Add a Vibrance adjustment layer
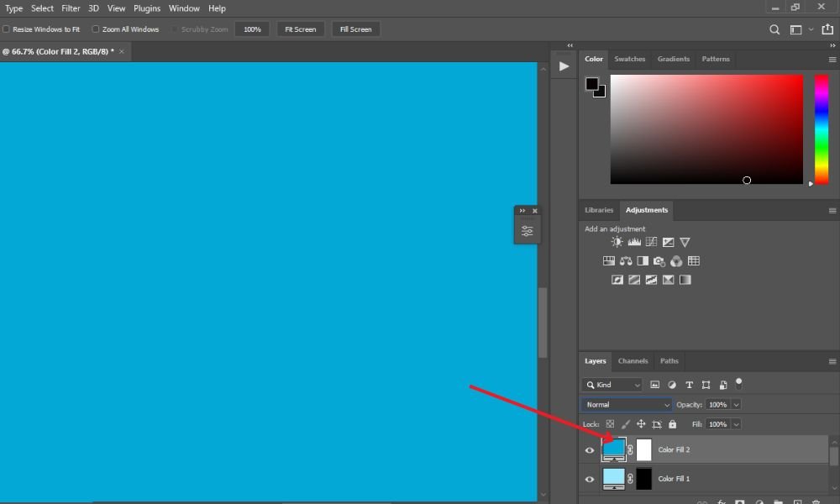This screenshot has width=840, height=504. point(685,242)
